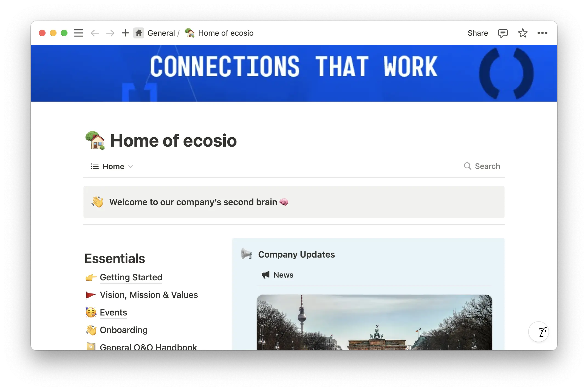
Task: Open comments via the speech bubble icon
Action: tap(503, 33)
